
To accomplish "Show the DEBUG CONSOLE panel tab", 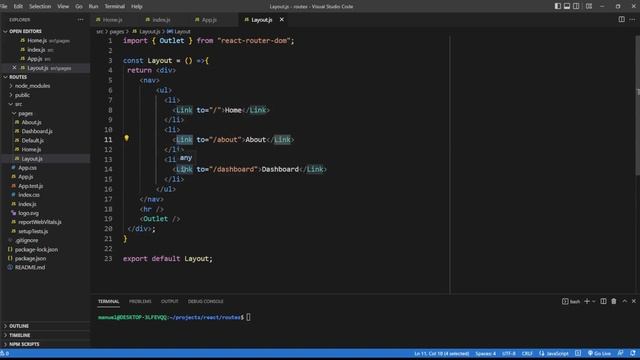I will click(x=206, y=301).
